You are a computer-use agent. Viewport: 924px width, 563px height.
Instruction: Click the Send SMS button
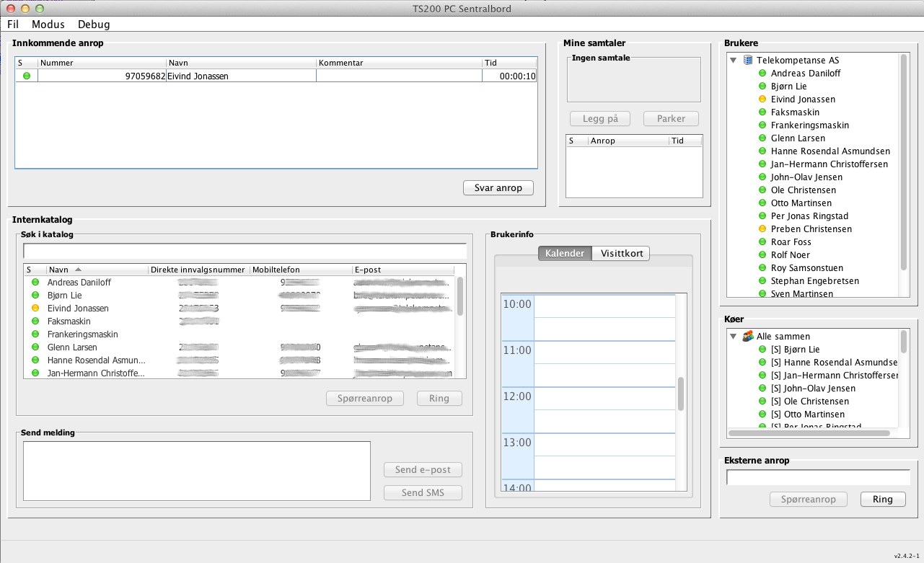[x=423, y=492]
